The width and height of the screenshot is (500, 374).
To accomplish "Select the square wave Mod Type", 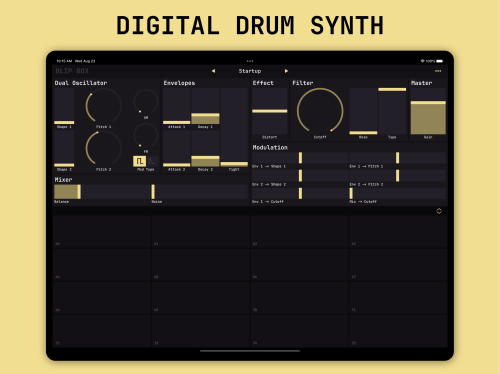I will (139, 161).
